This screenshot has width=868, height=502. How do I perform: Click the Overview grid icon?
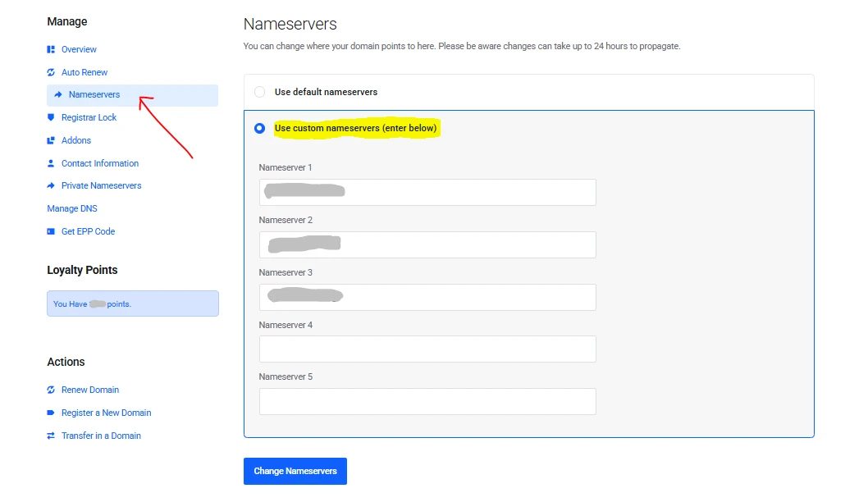point(51,49)
